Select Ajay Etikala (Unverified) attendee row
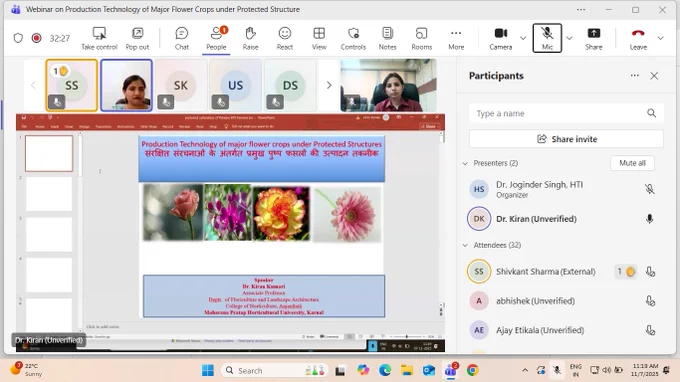 pos(564,330)
